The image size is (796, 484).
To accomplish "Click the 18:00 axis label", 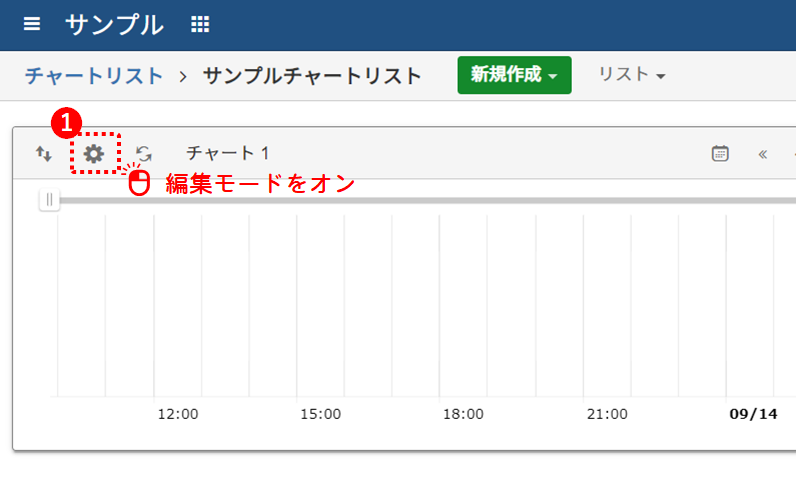I will tap(463, 414).
